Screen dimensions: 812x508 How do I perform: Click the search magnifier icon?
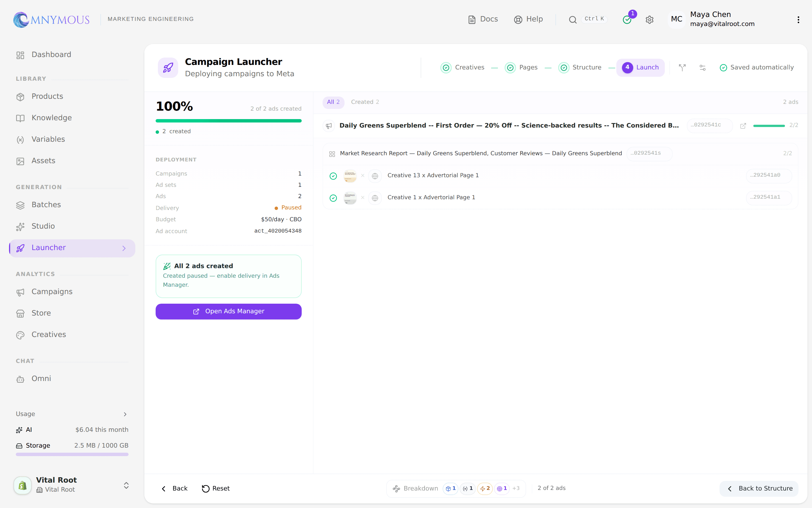[572, 20]
